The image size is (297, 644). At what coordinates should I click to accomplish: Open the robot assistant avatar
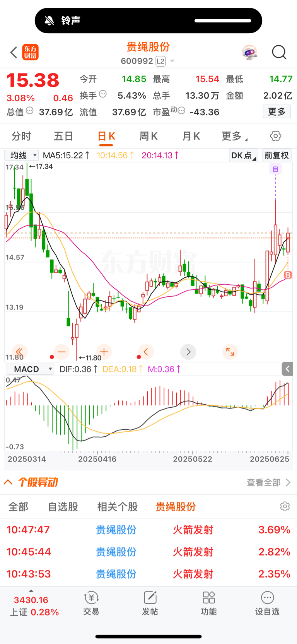(250, 52)
